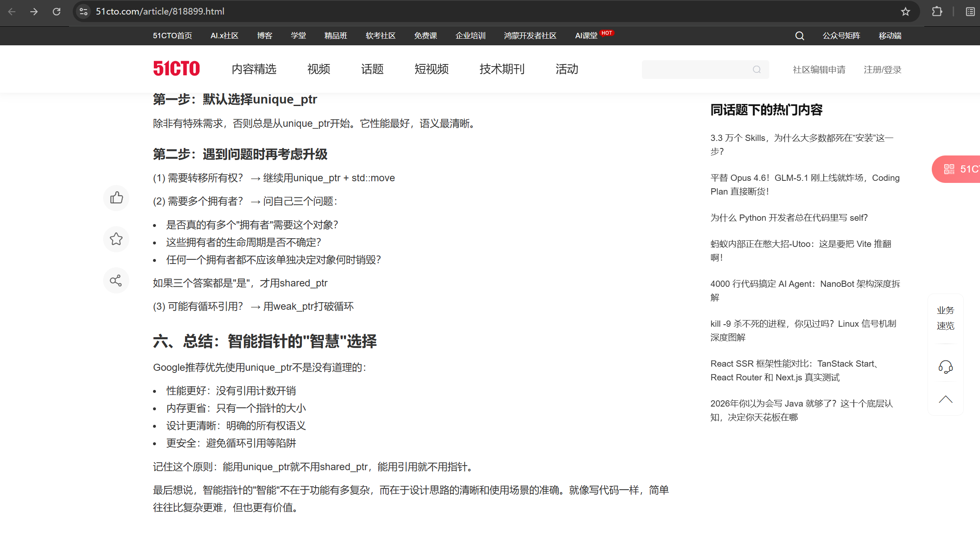Reload the page with refresh button
The width and height of the screenshot is (980, 535).
57,12
